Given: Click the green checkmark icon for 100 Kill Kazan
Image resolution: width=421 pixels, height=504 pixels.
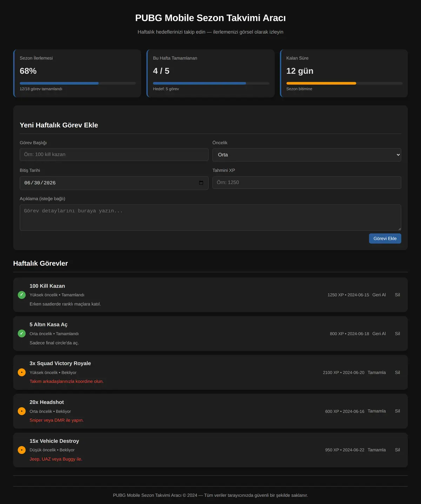Looking at the screenshot, I should [22, 295].
